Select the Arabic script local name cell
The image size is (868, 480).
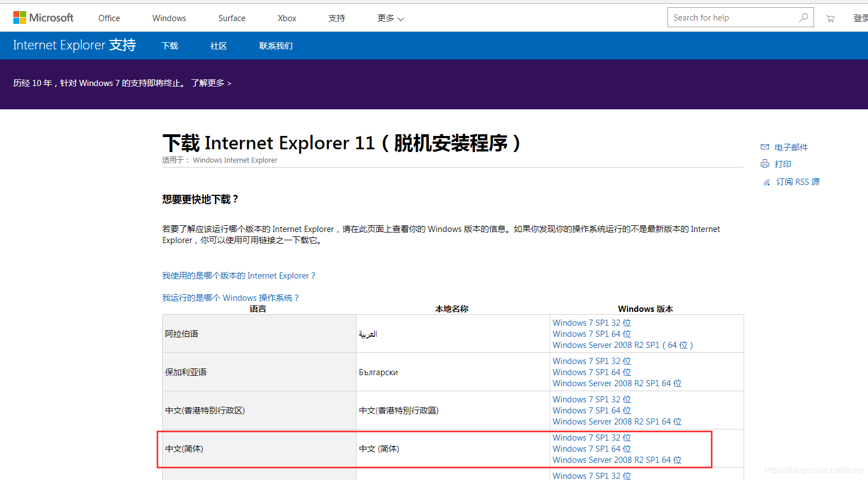tap(453, 334)
